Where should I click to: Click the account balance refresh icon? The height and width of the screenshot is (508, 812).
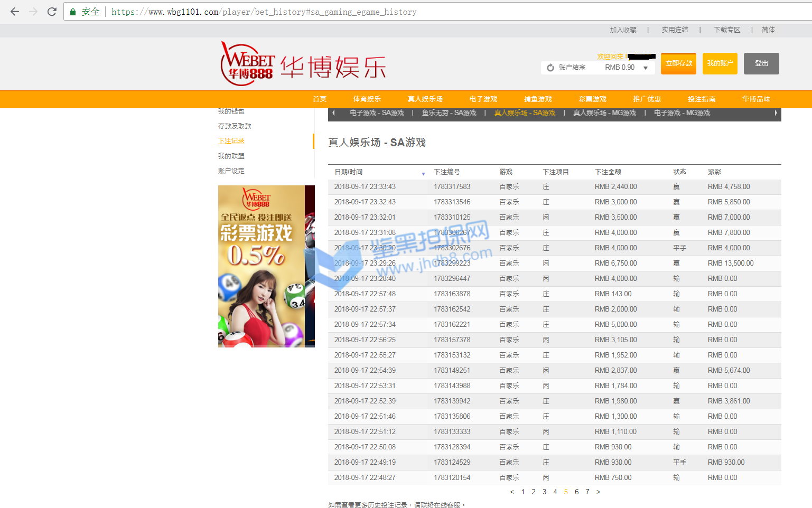click(550, 68)
